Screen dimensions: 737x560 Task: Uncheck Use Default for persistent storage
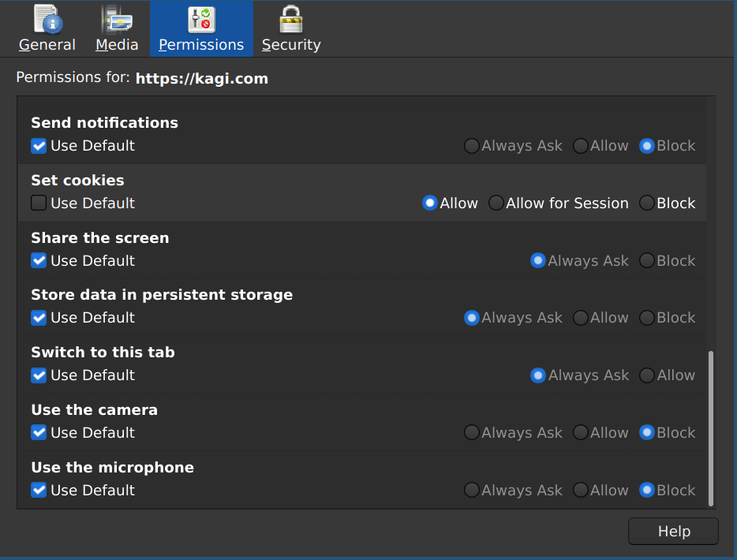point(39,318)
